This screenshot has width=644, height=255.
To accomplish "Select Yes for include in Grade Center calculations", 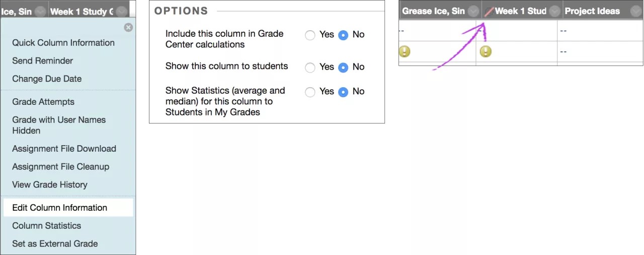I will tap(310, 35).
